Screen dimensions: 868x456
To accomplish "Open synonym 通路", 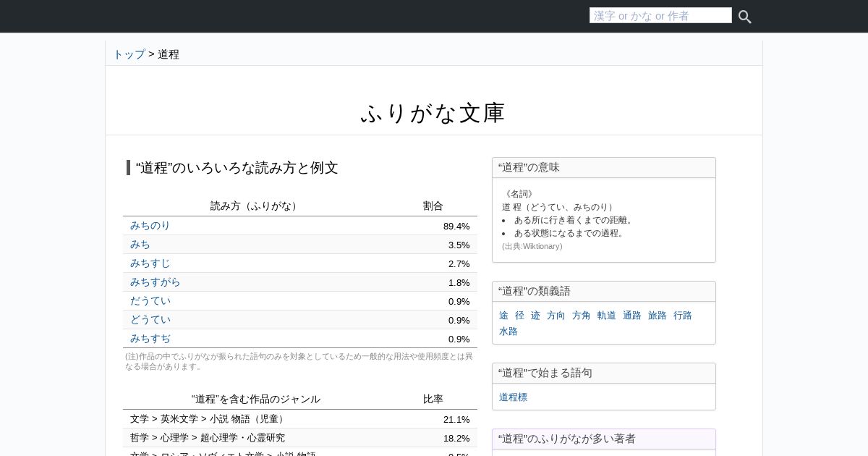I will (632, 316).
